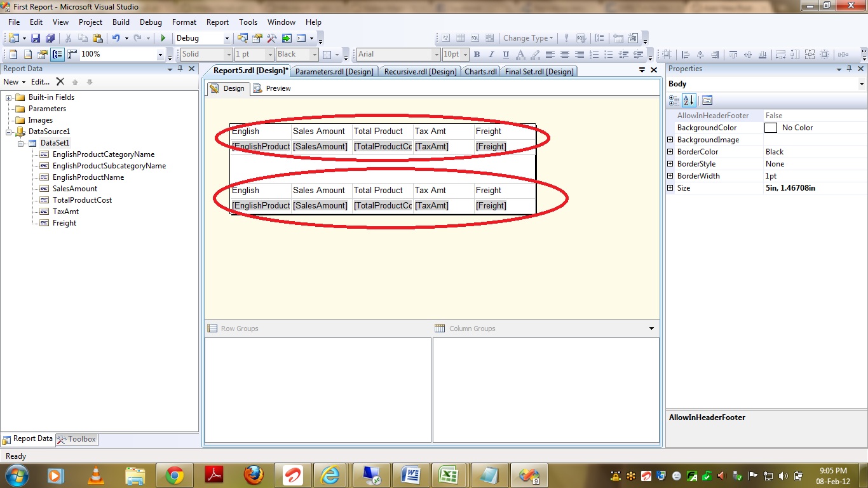
Task: Click the Bold formatting icon
Action: pos(477,55)
